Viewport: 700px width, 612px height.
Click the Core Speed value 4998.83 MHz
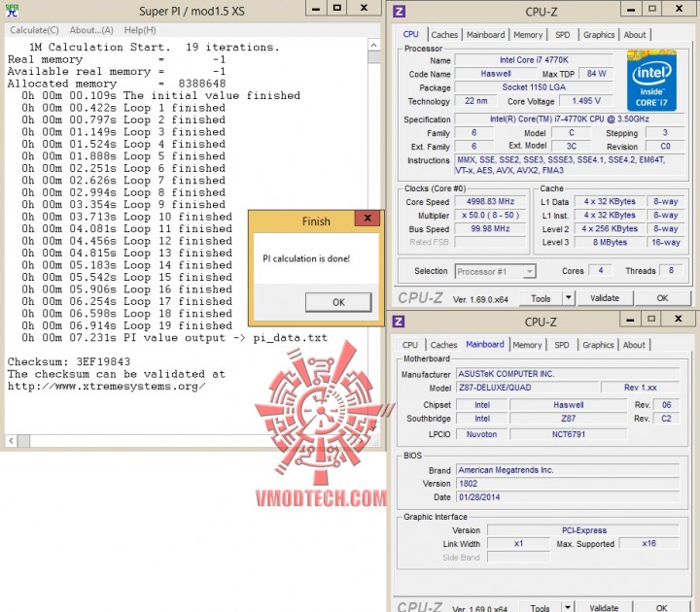pyautogui.click(x=491, y=202)
